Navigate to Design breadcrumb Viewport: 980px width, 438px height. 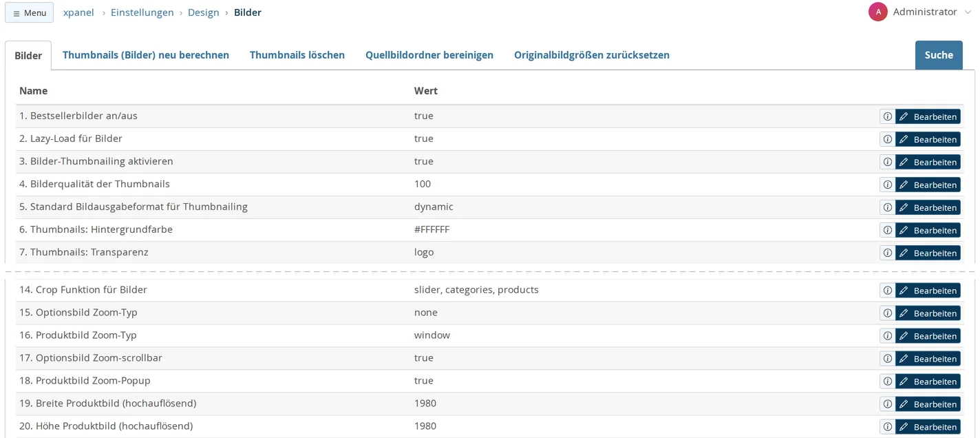coord(204,12)
